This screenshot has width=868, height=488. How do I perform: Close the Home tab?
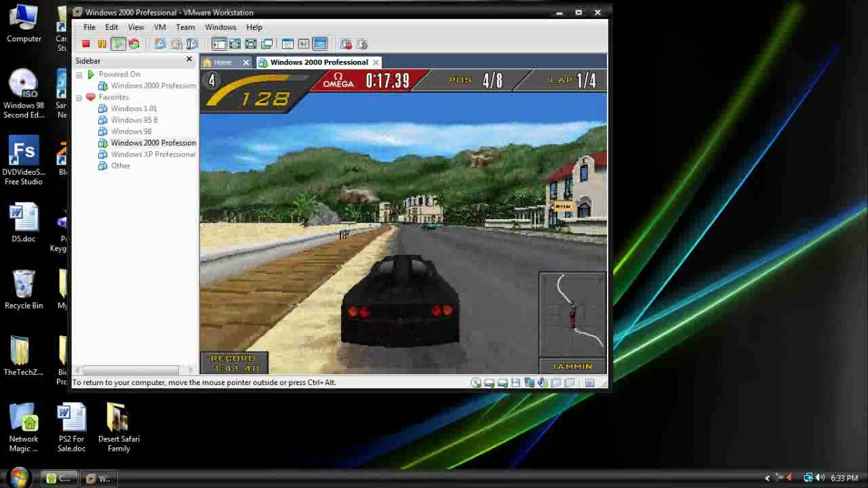point(245,62)
